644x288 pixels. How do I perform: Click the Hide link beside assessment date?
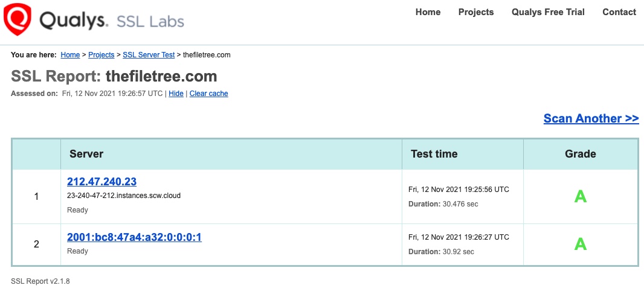(x=176, y=94)
